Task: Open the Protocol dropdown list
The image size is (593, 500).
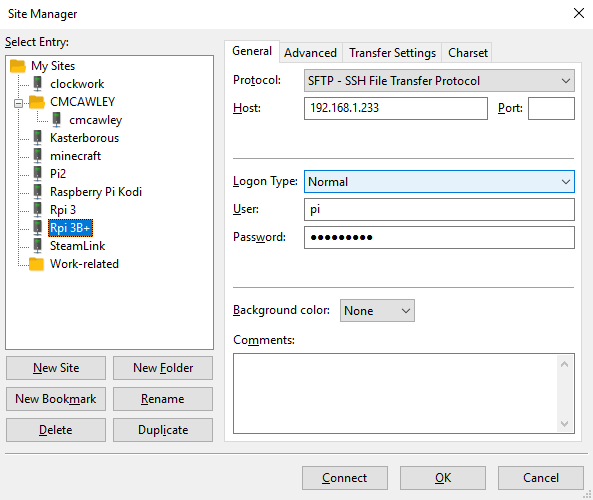Action: pos(439,81)
